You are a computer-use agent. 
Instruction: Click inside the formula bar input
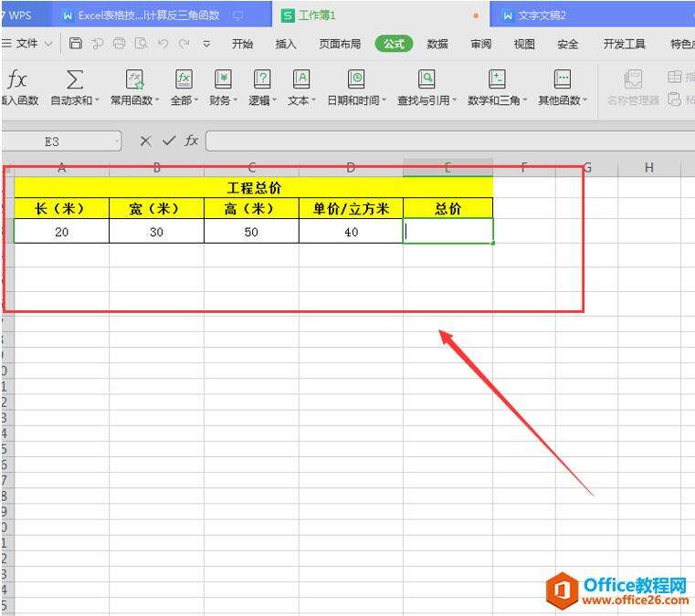click(450, 141)
